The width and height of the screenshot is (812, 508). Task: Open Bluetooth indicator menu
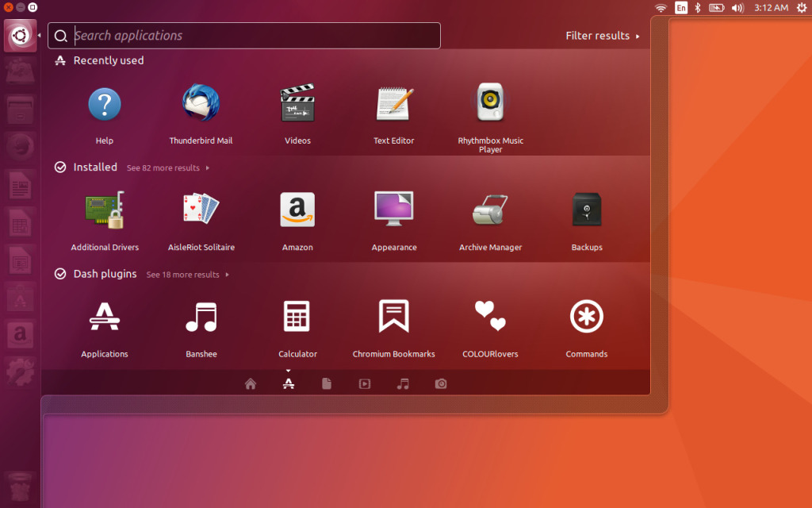click(x=698, y=8)
